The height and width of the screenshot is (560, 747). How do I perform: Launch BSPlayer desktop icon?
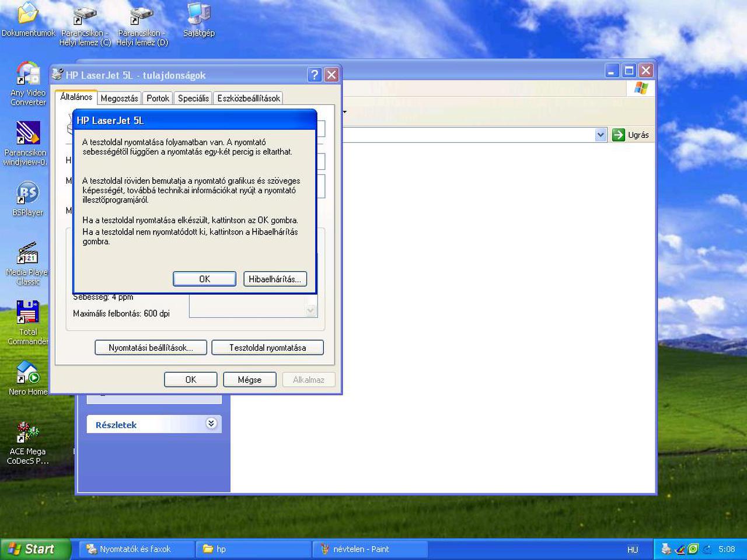pos(27,194)
